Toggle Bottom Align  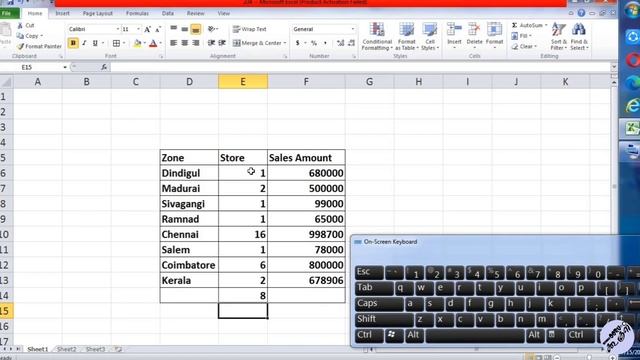coord(196,29)
